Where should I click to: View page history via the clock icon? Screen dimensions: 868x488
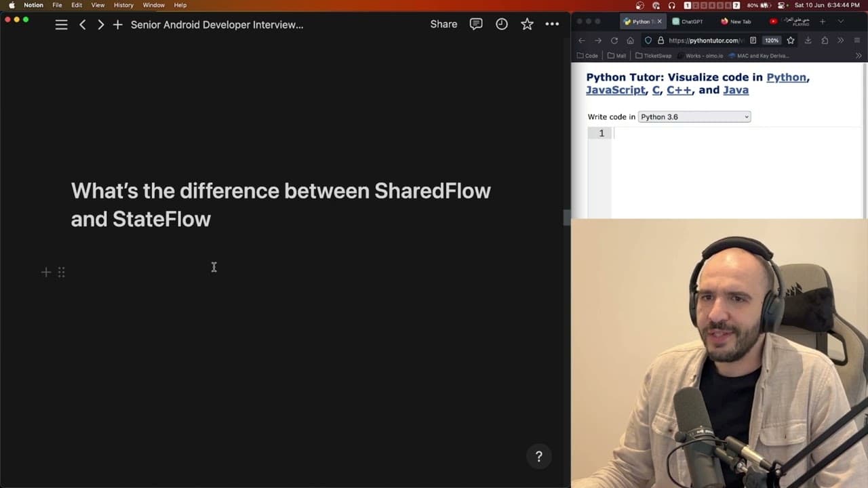(x=501, y=24)
